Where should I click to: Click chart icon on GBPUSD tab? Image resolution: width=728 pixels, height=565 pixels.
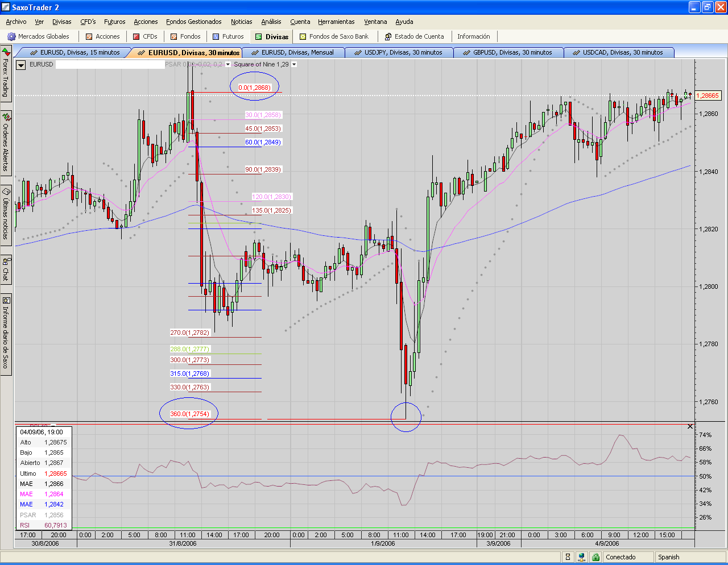click(x=466, y=52)
